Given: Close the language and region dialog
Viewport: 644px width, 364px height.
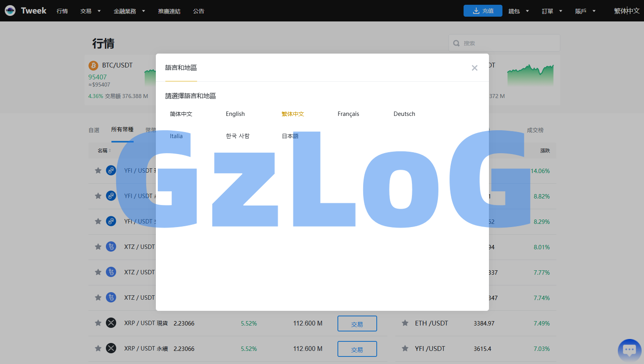Looking at the screenshot, I should (474, 68).
